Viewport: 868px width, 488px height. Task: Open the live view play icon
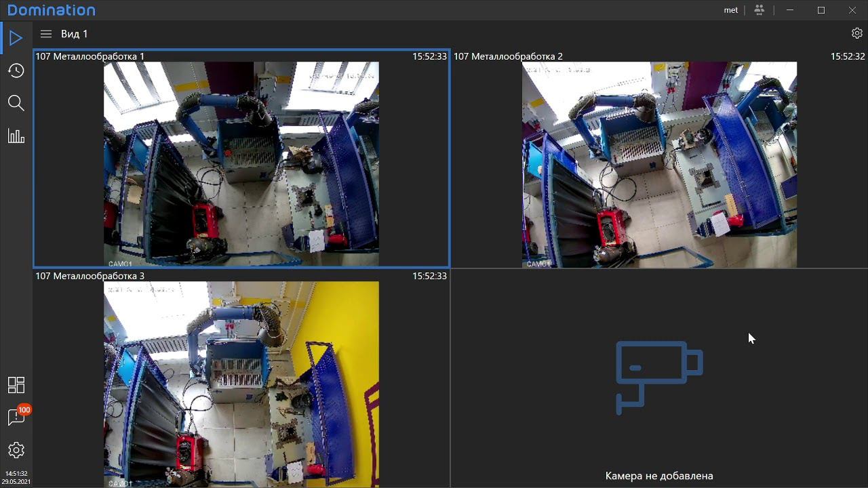(x=16, y=38)
